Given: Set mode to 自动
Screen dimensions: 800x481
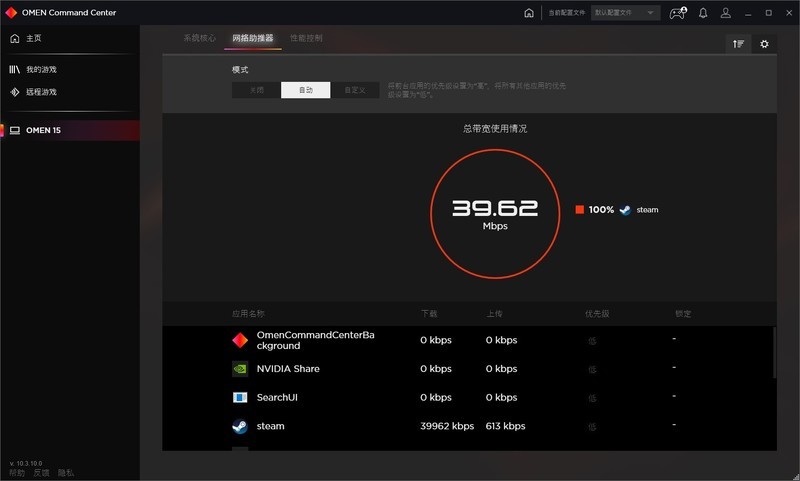Looking at the screenshot, I should (x=306, y=90).
